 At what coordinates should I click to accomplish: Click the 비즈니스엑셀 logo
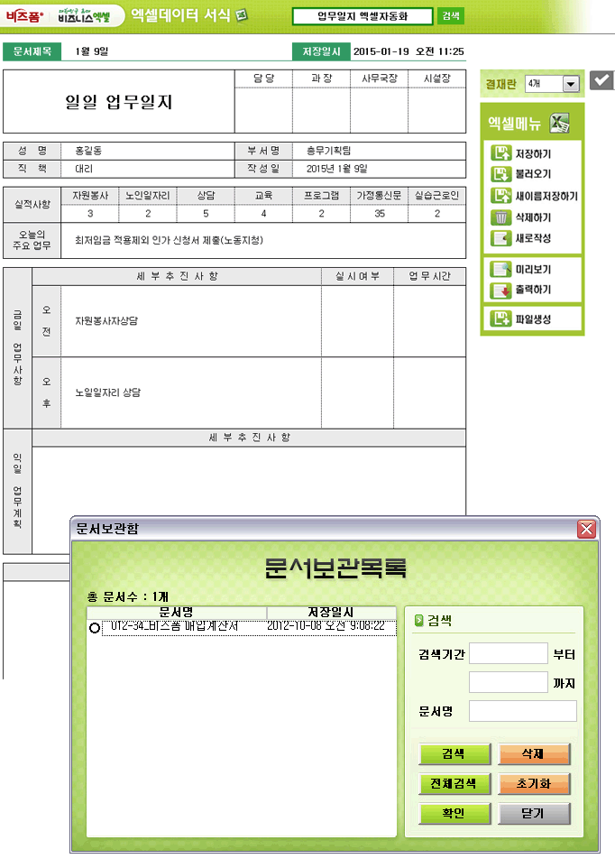click(84, 16)
